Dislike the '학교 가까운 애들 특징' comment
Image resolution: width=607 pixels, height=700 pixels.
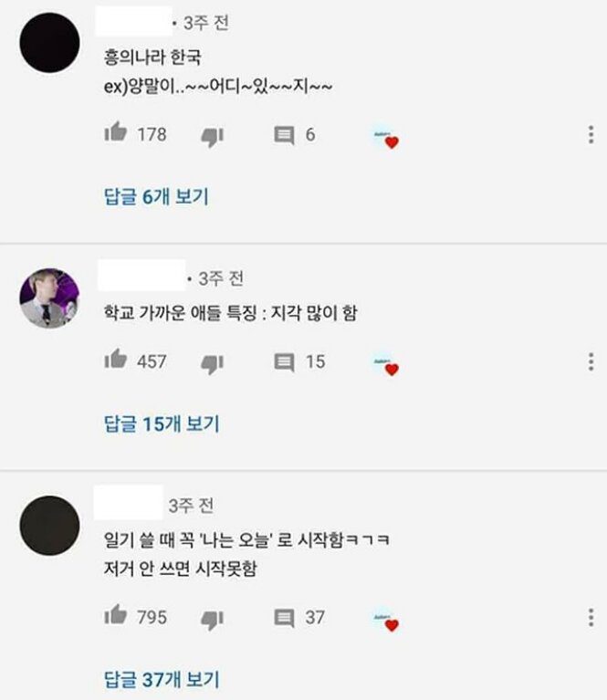point(212,364)
